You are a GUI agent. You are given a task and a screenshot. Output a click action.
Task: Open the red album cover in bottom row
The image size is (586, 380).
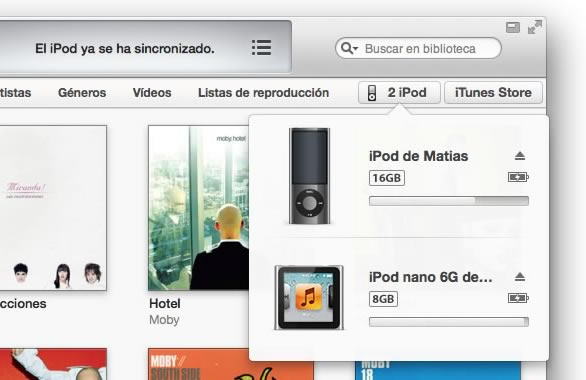pos(53,364)
